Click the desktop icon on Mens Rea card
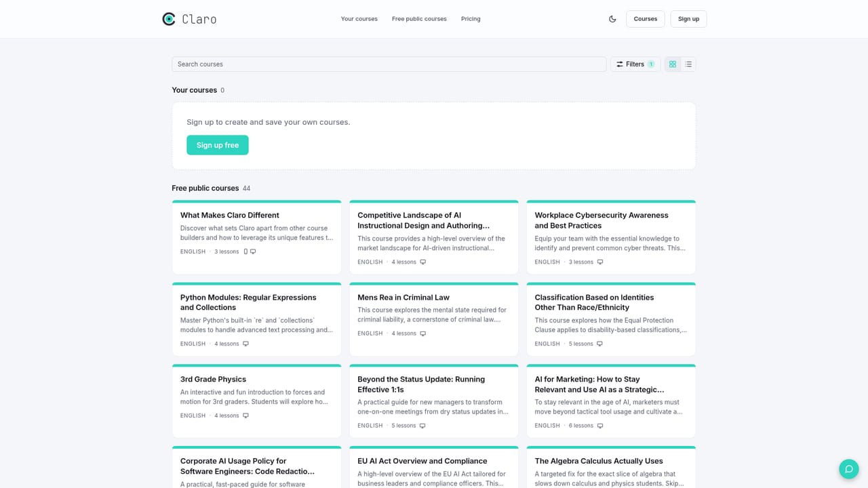The image size is (868, 488). 423,333
